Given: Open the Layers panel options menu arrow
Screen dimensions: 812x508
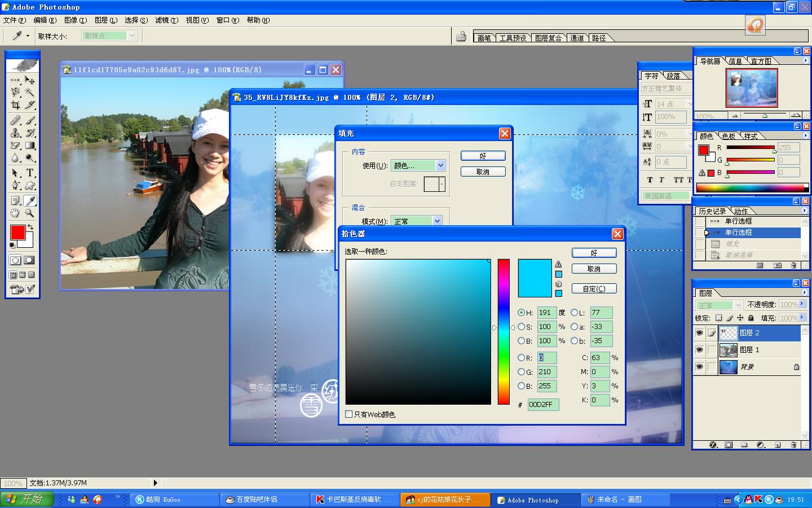Looking at the screenshot, I should coord(805,292).
